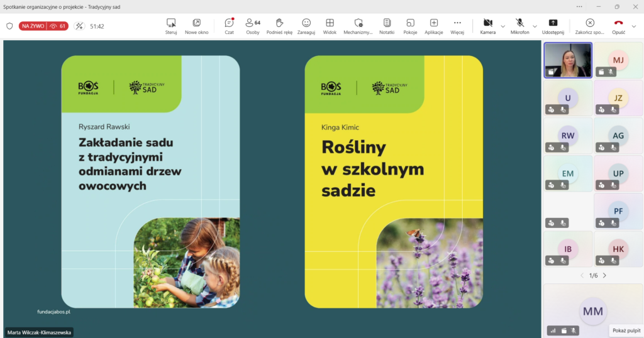Click mic-disabled icon on HK tile
The height and width of the screenshot is (338, 644).
pyautogui.click(x=614, y=261)
